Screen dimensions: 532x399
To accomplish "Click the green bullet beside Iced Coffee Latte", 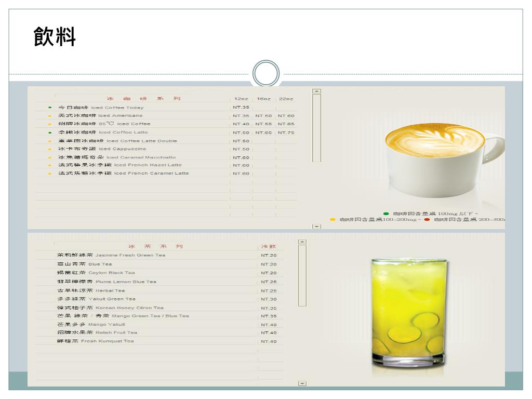I will click(50, 132).
